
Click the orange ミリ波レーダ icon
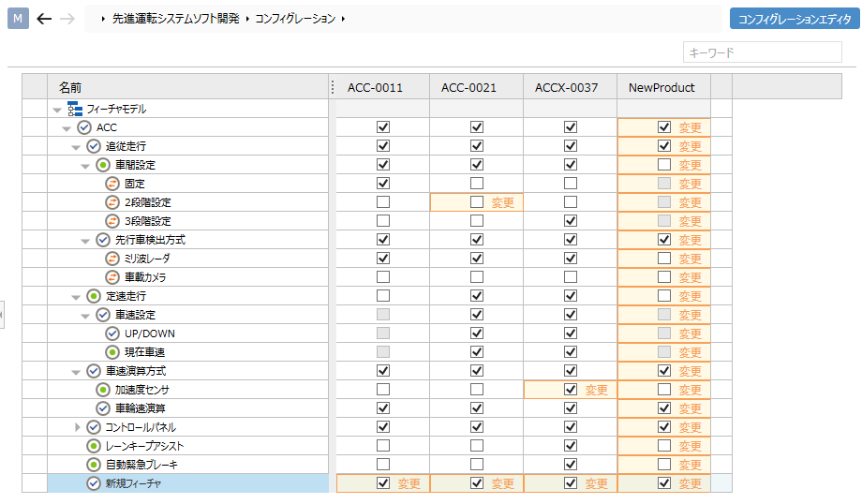[x=112, y=259]
